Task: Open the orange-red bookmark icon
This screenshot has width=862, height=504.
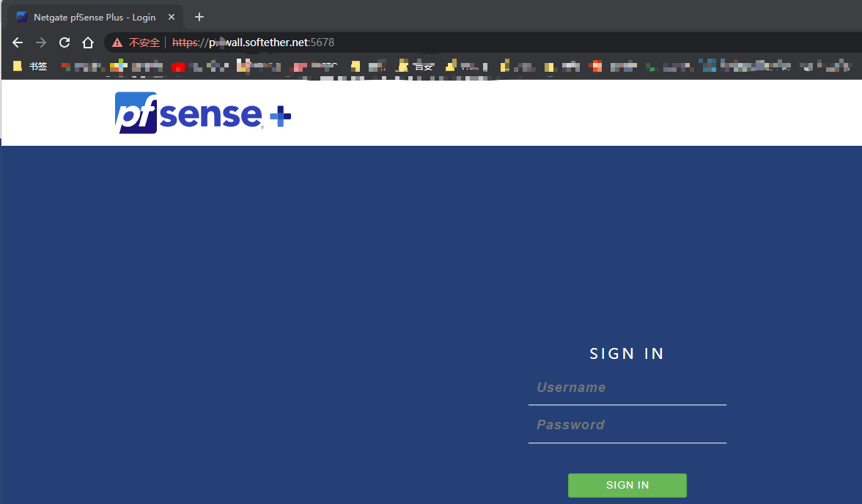Action: pyautogui.click(x=597, y=67)
